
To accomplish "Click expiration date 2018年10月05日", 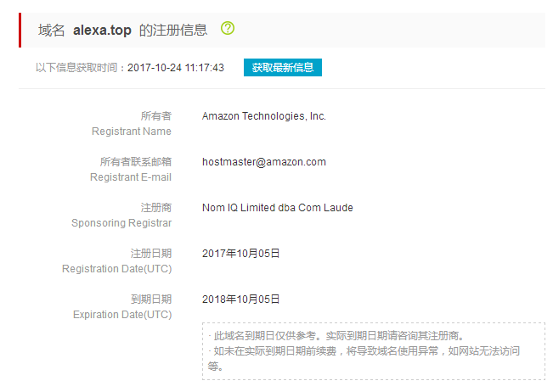I will click(x=241, y=299).
